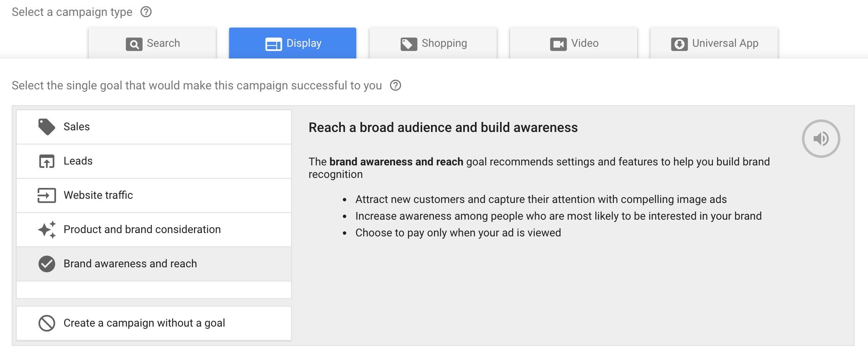This screenshot has height=360, width=868.
Task: Click the speaker audio icon
Action: point(821,139)
